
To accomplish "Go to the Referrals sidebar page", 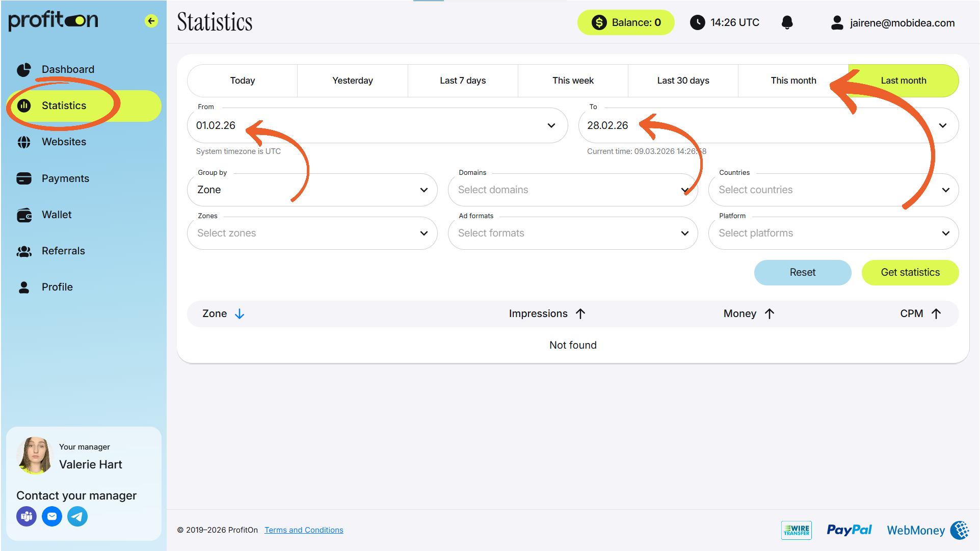I will click(x=63, y=251).
